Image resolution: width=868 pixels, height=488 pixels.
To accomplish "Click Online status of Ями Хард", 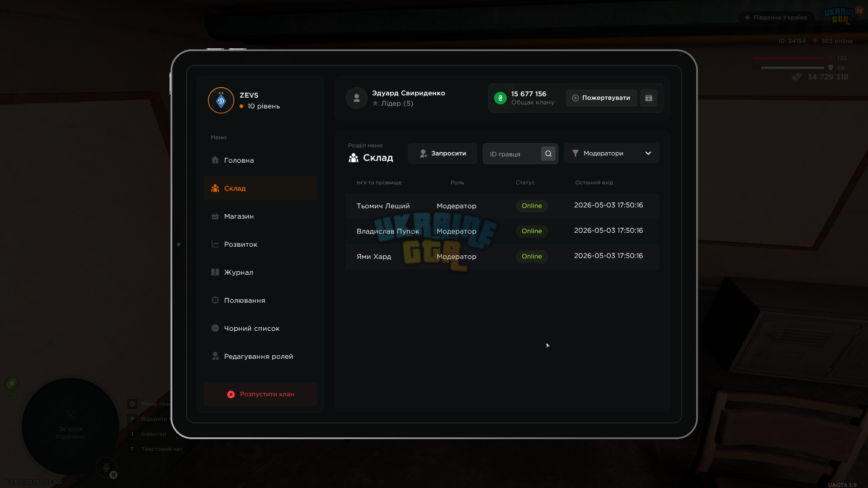I will (x=532, y=257).
